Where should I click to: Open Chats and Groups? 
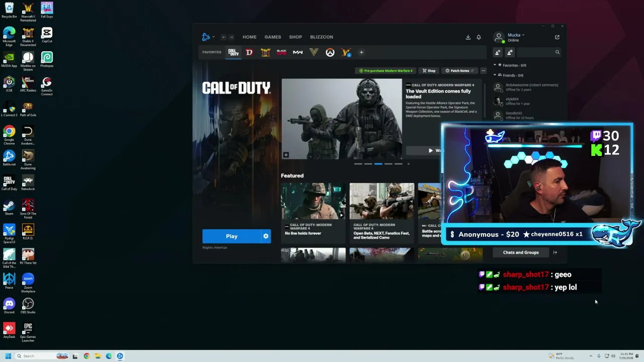521,252
